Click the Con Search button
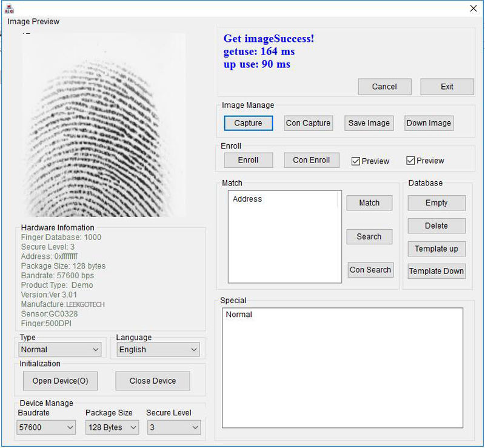The height and width of the screenshot is (448, 485). click(370, 270)
